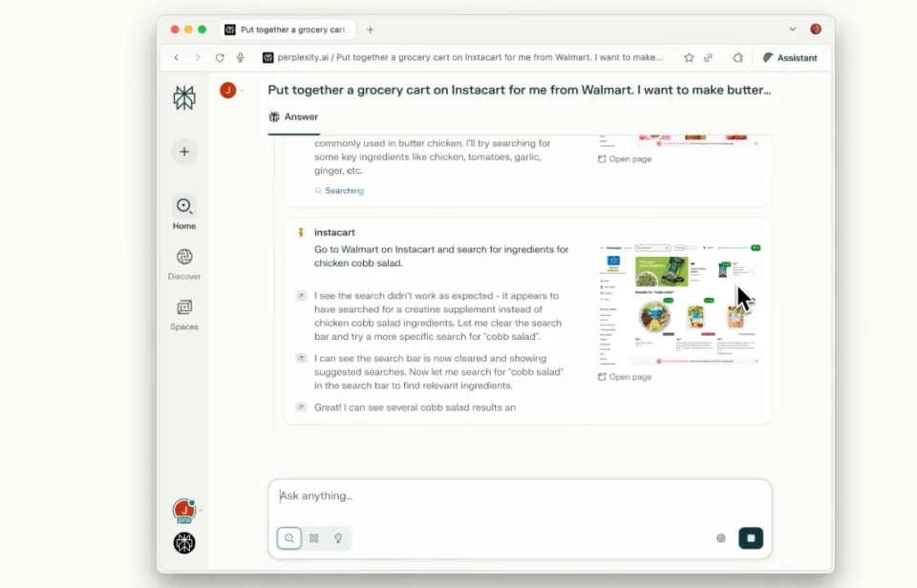Click the Perplexity logo in the sidebar

[184, 97]
